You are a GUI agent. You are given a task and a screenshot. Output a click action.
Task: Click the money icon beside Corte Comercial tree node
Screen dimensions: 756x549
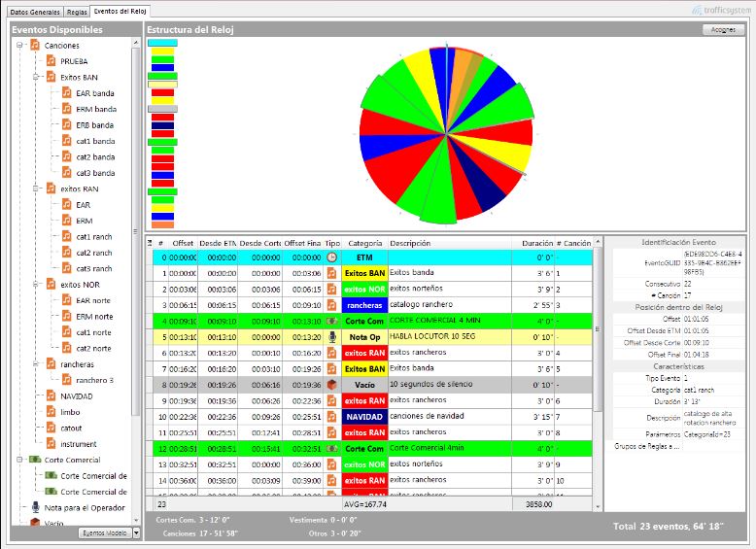pos(35,460)
